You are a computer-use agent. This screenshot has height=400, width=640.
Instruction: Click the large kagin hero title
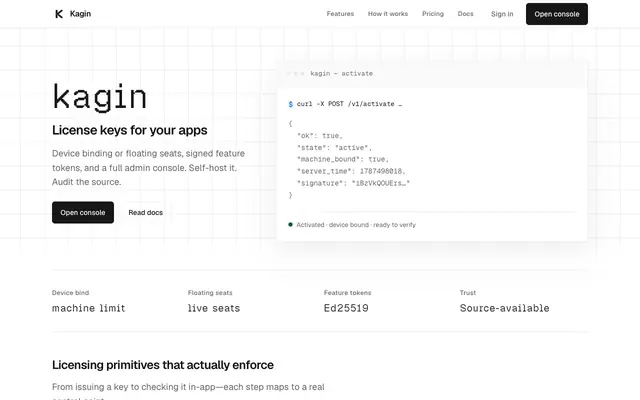[x=100, y=97]
